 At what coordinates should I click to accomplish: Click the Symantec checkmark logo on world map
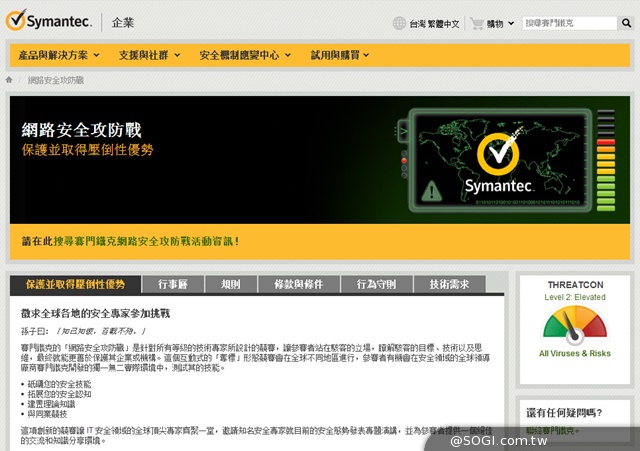click(x=498, y=153)
